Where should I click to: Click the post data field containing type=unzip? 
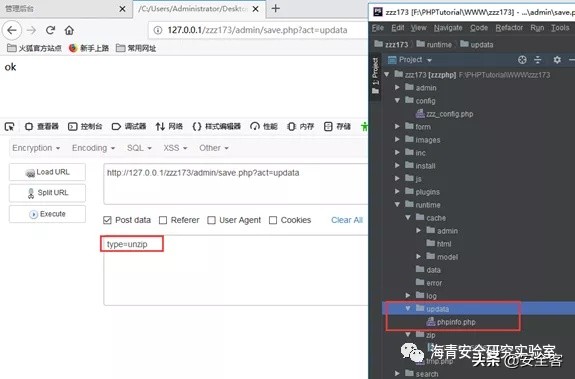click(236, 271)
